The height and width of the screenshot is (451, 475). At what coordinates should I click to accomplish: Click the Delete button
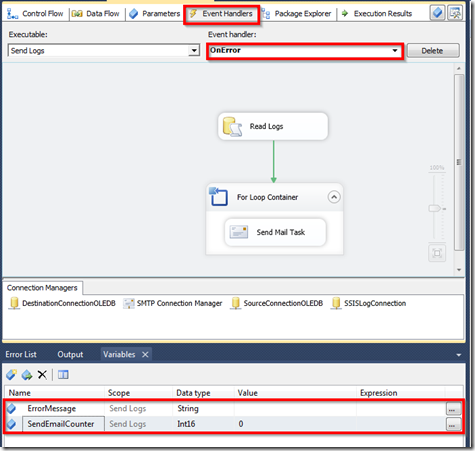(433, 51)
